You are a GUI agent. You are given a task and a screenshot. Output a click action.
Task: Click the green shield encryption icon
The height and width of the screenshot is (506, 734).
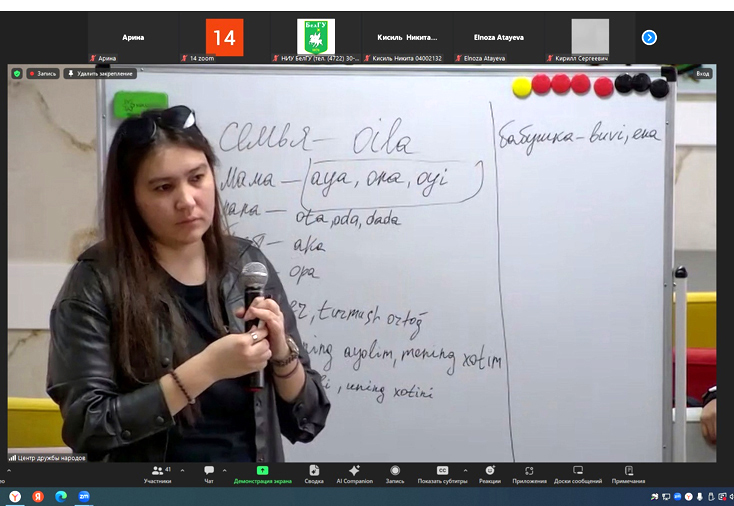point(16,73)
